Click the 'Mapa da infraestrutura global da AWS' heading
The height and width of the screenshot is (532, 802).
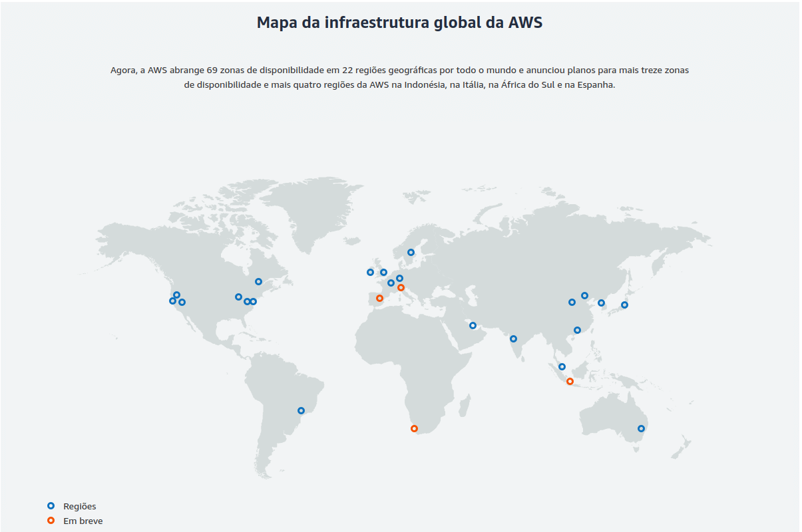[x=400, y=22]
